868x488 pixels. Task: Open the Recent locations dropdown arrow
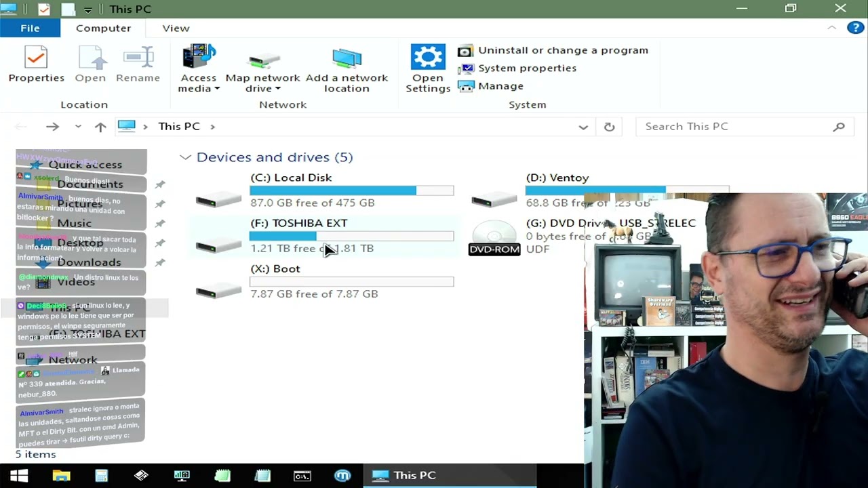click(78, 126)
